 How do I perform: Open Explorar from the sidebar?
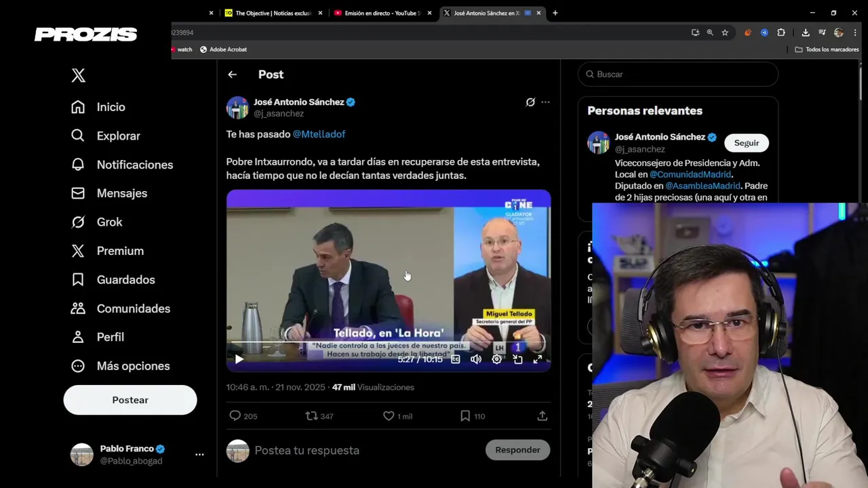point(106,136)
